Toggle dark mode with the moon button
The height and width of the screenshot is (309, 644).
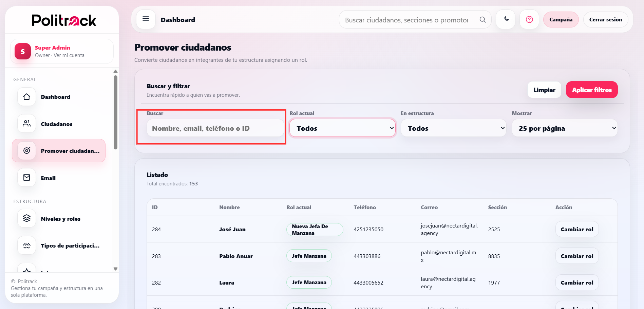point(505,19)
